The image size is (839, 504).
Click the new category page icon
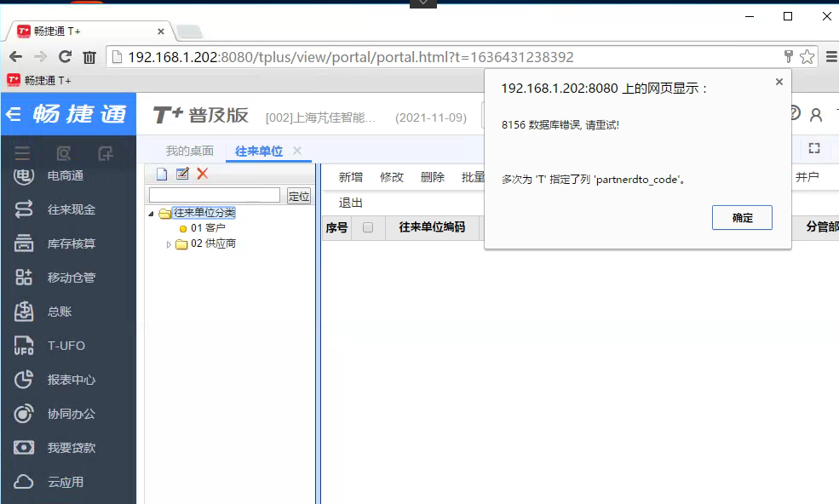click(x=162, y=174)
